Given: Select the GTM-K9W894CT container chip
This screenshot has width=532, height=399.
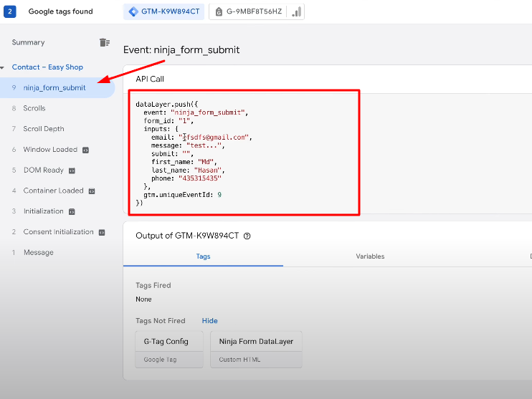Looking at the screenshot, I should click(164, 11).
